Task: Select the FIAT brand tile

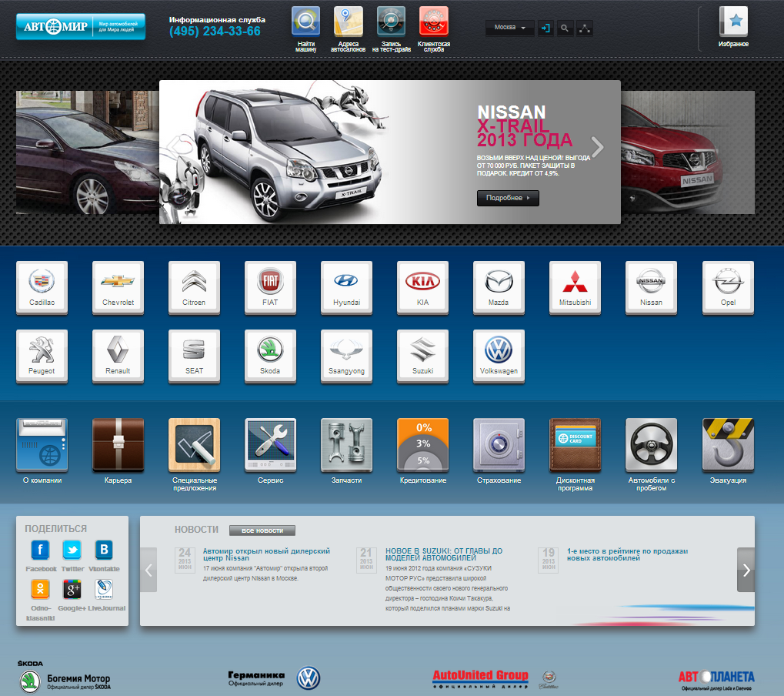Action: pyautogui.click(x=270, y=288)
